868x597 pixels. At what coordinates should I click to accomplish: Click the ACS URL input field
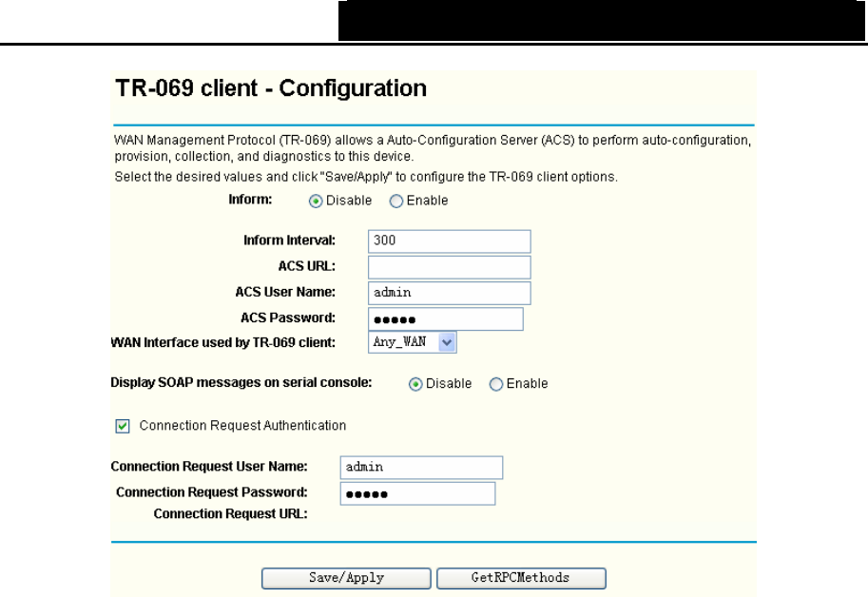tap(449, 267)
